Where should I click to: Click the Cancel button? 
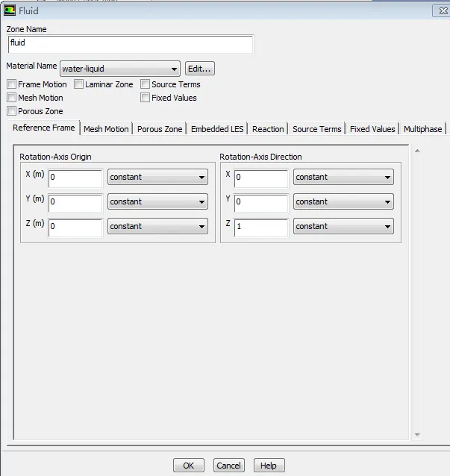(228, 466)
